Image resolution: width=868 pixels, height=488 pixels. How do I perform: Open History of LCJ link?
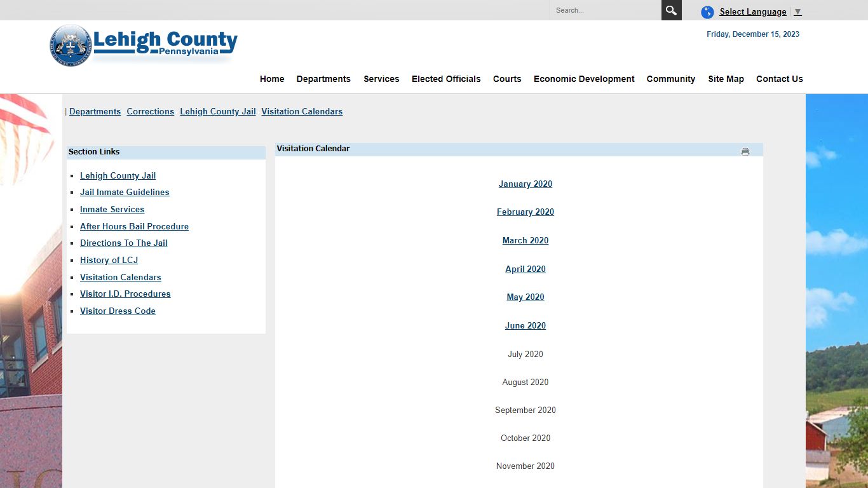click(x=109, y=260)
